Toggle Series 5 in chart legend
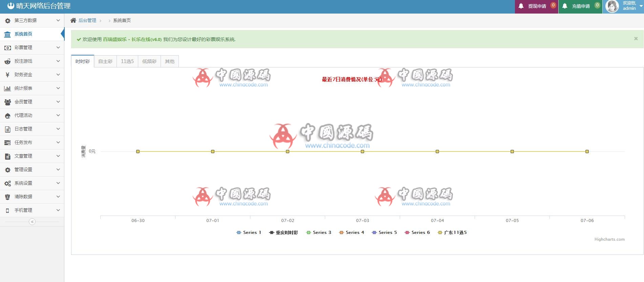The image size is (644, 282). 385,233
